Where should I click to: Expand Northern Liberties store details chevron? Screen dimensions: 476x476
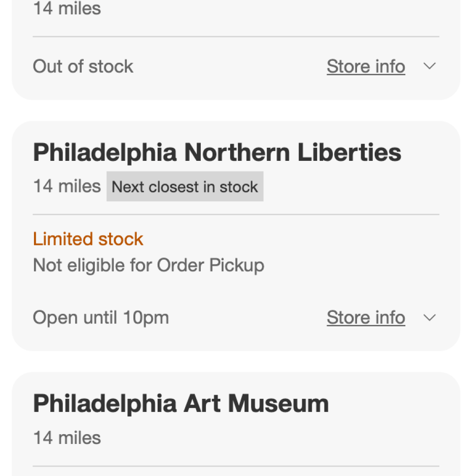[x=430, y=318]
